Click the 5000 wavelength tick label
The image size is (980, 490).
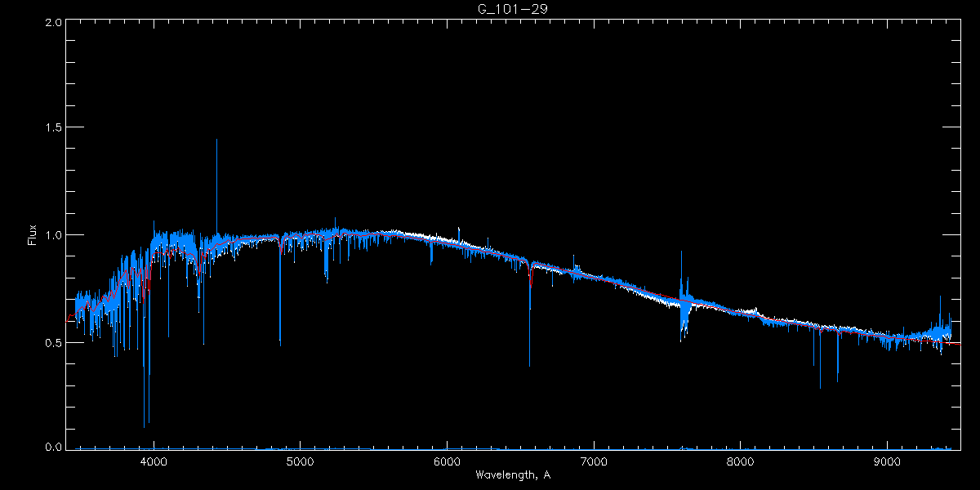point(300,460)
